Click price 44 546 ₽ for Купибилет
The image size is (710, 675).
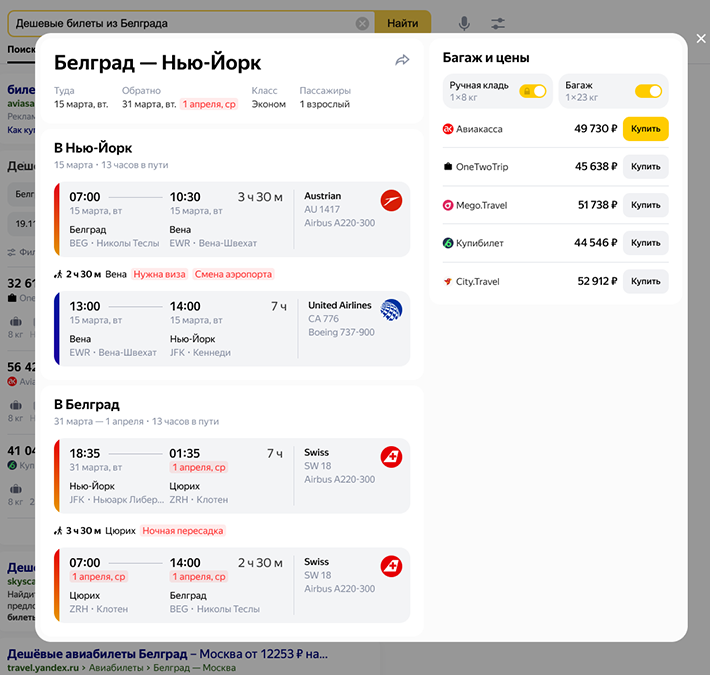[595, 243]
